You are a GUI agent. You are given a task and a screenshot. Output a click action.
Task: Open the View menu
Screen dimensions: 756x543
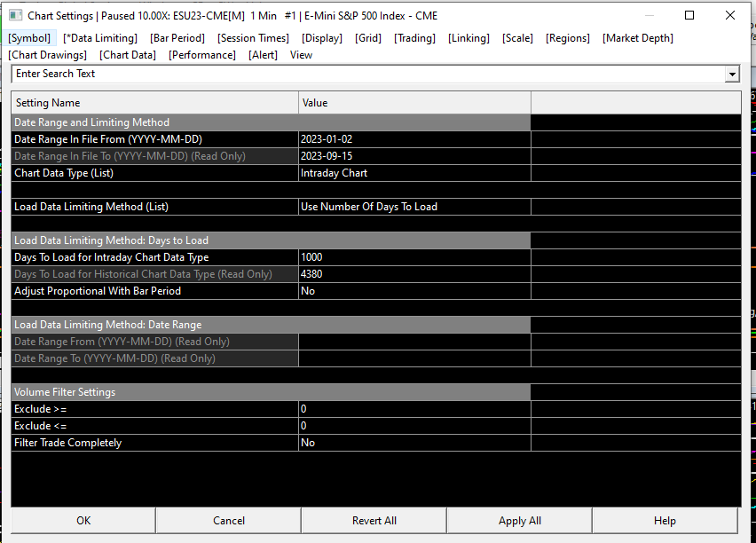pyautogui.click(x=302, y=55)
